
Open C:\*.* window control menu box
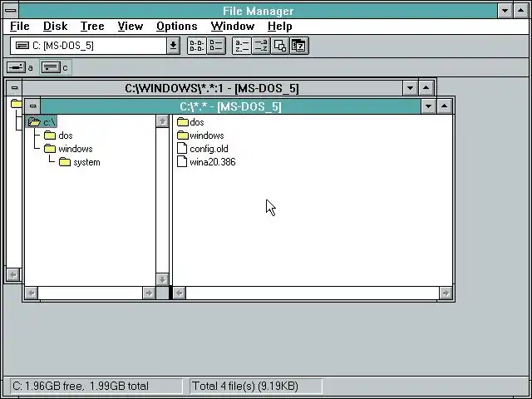pos(32,106)
